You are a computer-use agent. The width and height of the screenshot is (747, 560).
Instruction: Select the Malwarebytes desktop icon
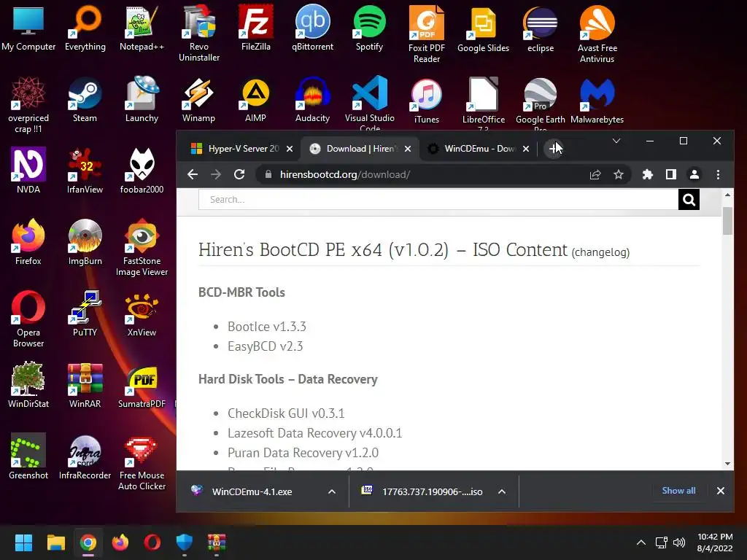pyautogui.click(x=597, y=101)
